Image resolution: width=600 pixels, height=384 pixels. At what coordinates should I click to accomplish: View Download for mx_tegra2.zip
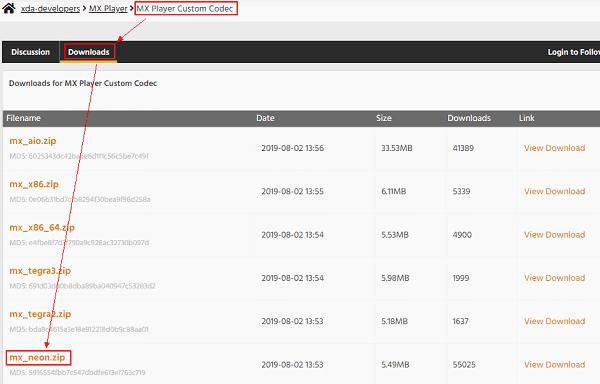(554, 321)
